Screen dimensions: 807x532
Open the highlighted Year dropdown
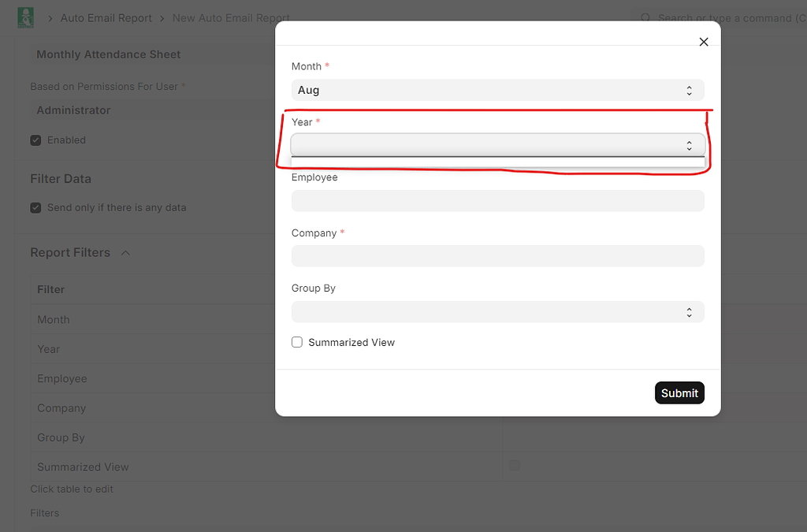point(498,145)
